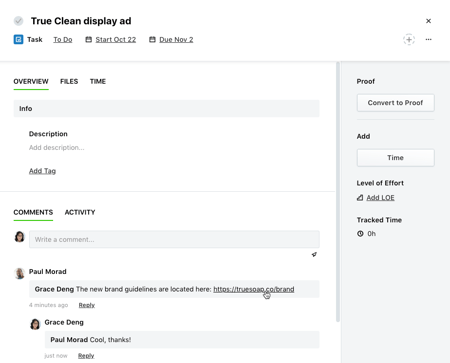
Task: Click the blue Task type icon
Action: [18, 39]
